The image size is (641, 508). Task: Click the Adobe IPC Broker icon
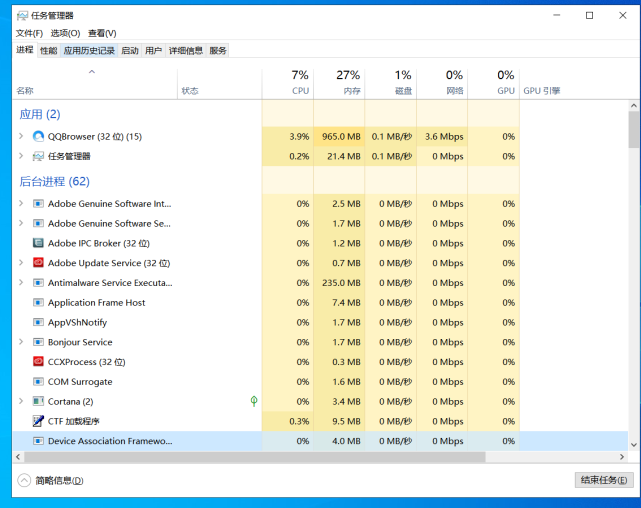click(38, 243)
